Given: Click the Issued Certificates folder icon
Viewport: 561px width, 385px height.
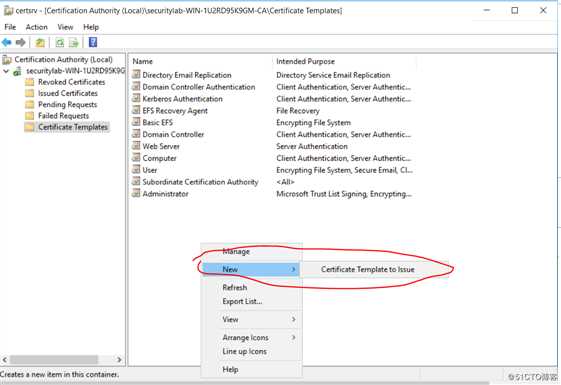Looking at the screenshot, I should (x=30, y=93).
